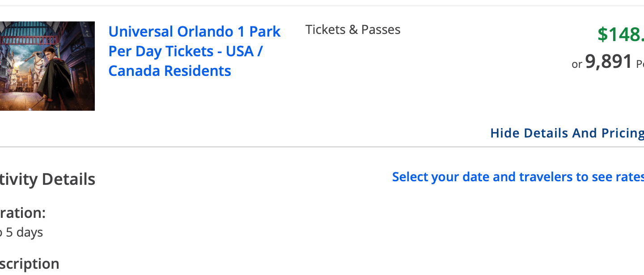This screenshot has height=275, width=644.
Task: Open the Universal Orlando ticket thumbnail image
Action: pos(47,66)
